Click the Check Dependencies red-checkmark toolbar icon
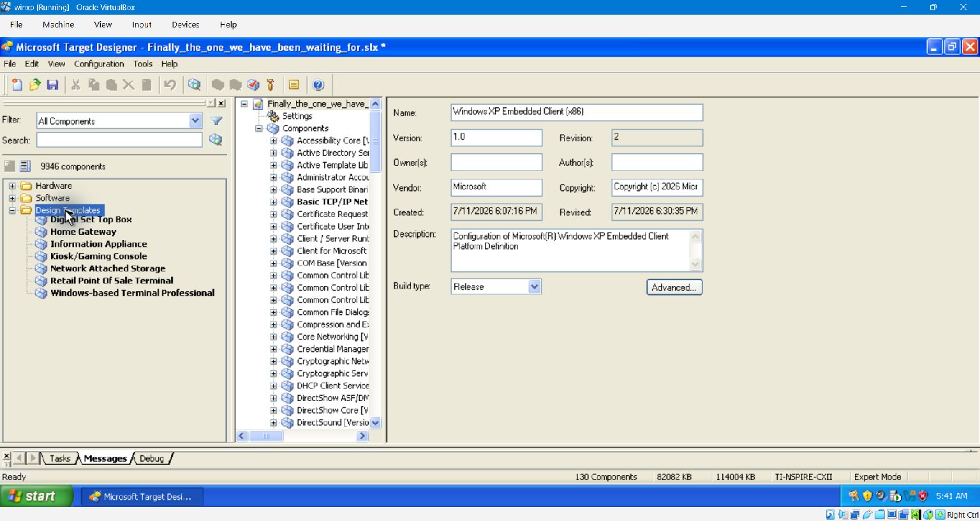 pyautogui.click(x=253, y=85)
